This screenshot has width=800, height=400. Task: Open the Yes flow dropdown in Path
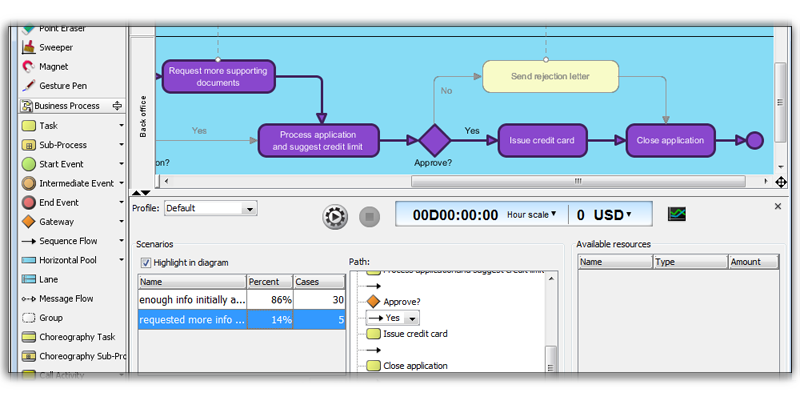click(392, 318)
